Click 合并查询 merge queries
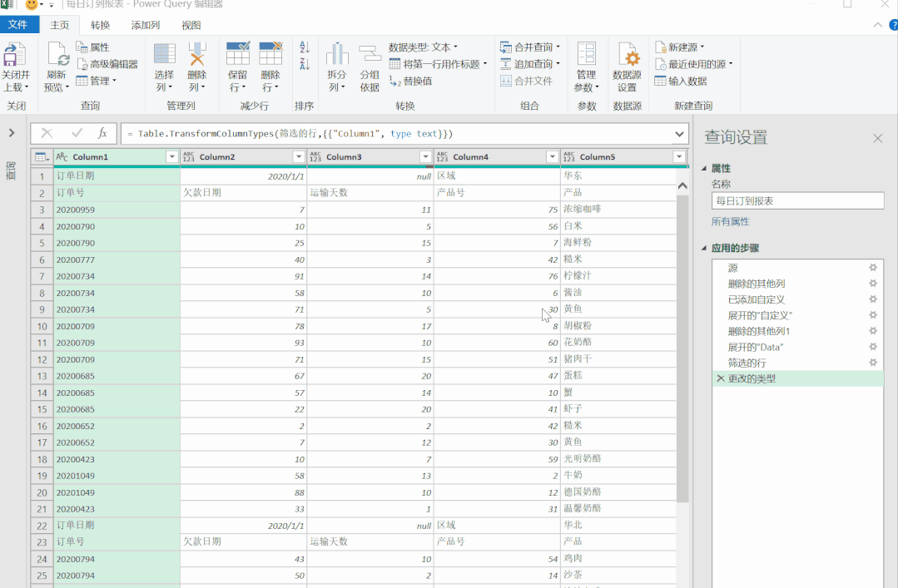 click(530, 47)
